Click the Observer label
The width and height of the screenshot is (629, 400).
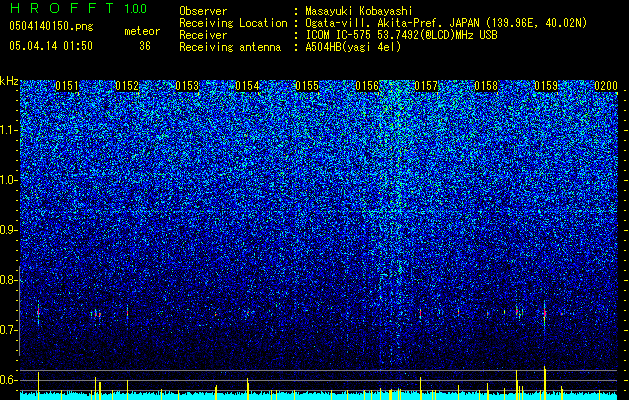203,11
